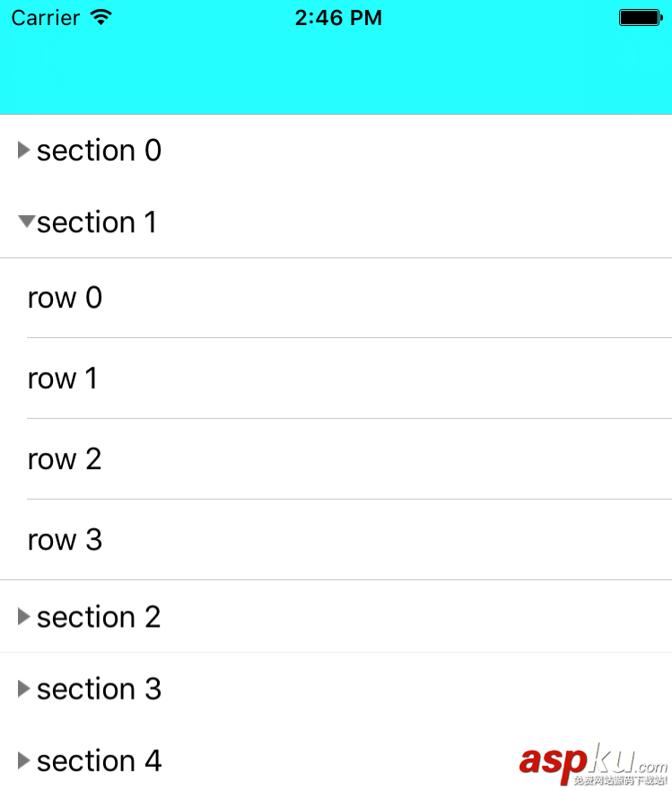Choose row 2 table cell
672x791 pixels.
(x=336, y=459)
